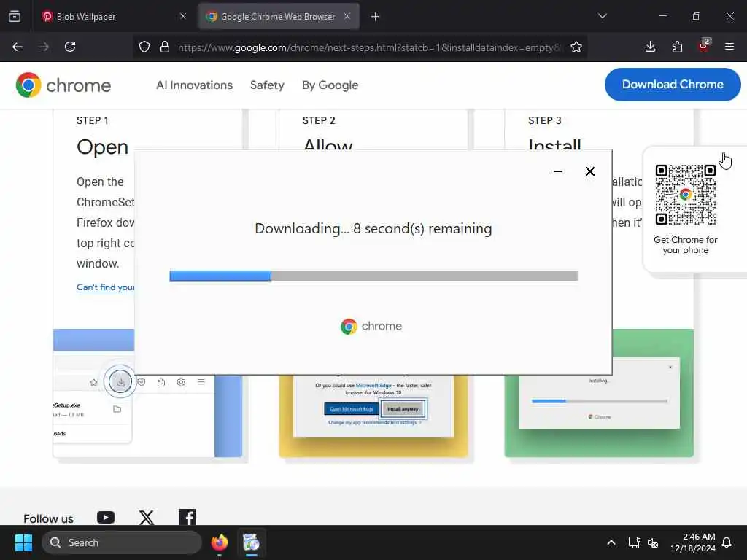Click the Step 3 installing illustration
The width and height of the screenshot is (747, 560).
[600, 393]
